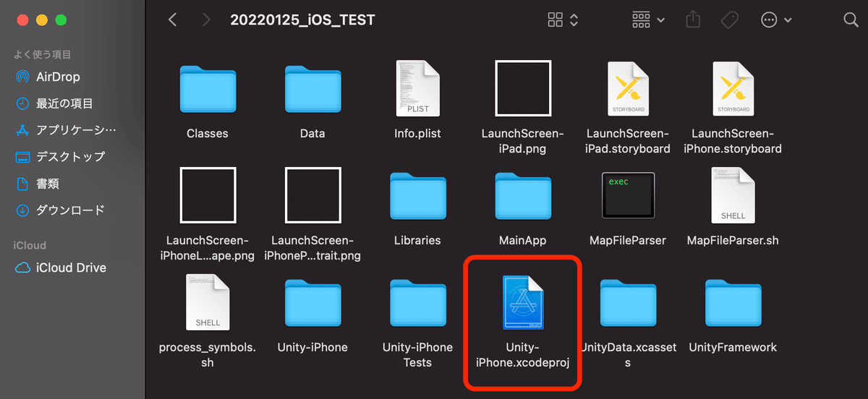Viewport: 868px width, 399px height.
Task: Click the Share toolbar icon
Action: tap(693, 20)
